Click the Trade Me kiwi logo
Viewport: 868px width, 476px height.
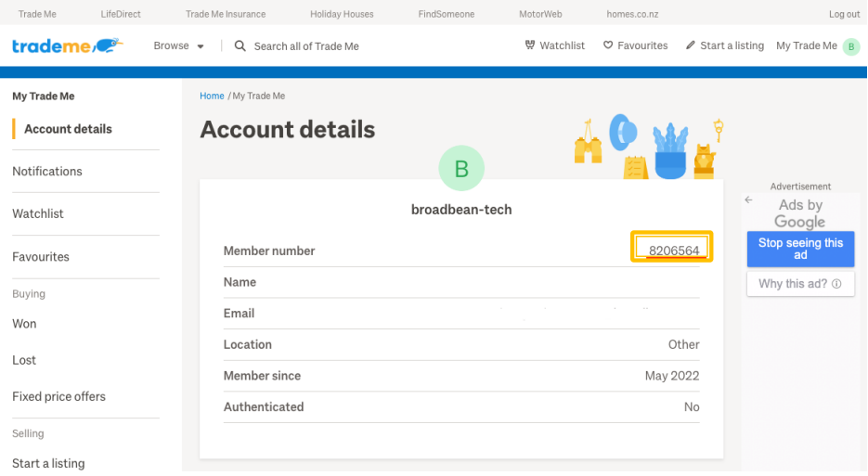[x=68, y=46]
